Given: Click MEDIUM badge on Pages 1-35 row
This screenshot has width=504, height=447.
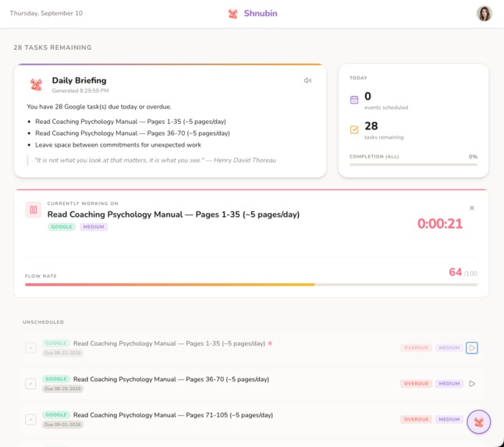Looking at the screenshot, I should (x=449, y=348).
